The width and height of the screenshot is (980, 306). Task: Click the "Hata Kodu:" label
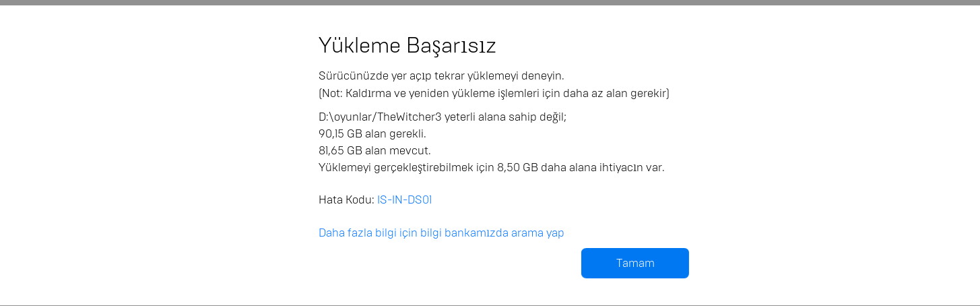tap(346, 200)
